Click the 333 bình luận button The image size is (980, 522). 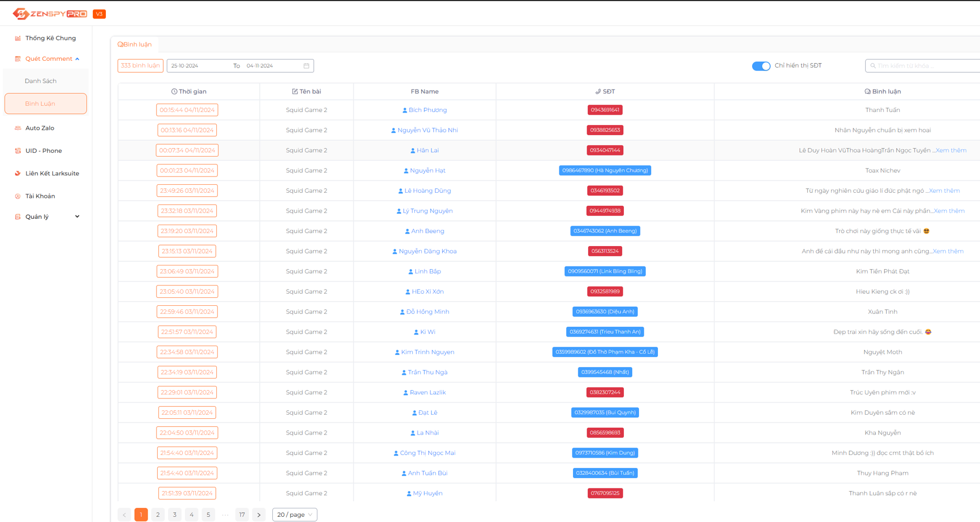(x=140, y=65)
